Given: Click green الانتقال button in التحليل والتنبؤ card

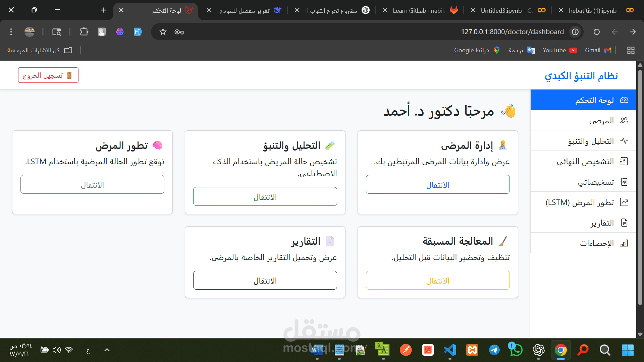Looking at the screenshot, I should [x=265, y=196].
